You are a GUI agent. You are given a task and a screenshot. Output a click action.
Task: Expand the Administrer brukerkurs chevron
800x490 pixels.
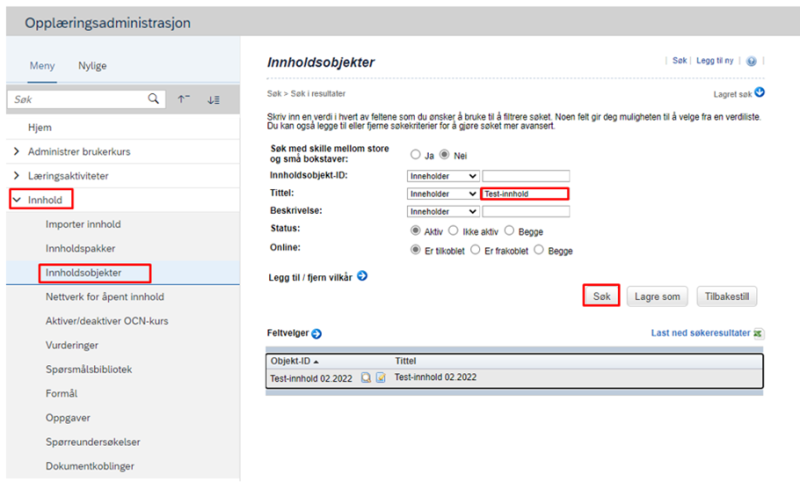[16, 152]
